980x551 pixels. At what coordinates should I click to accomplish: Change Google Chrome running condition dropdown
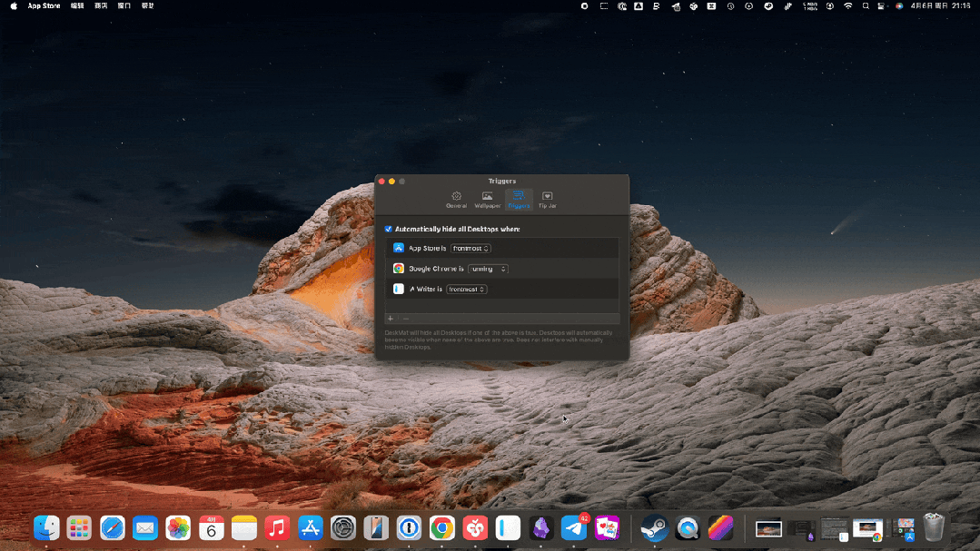[x=488, y=270]
